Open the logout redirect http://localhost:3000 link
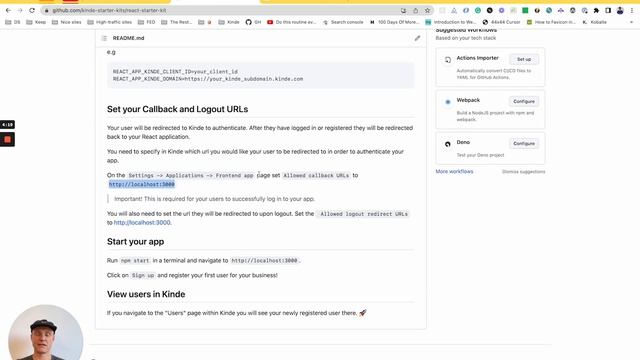Viewport: 640px width, 360px height. 142,222
